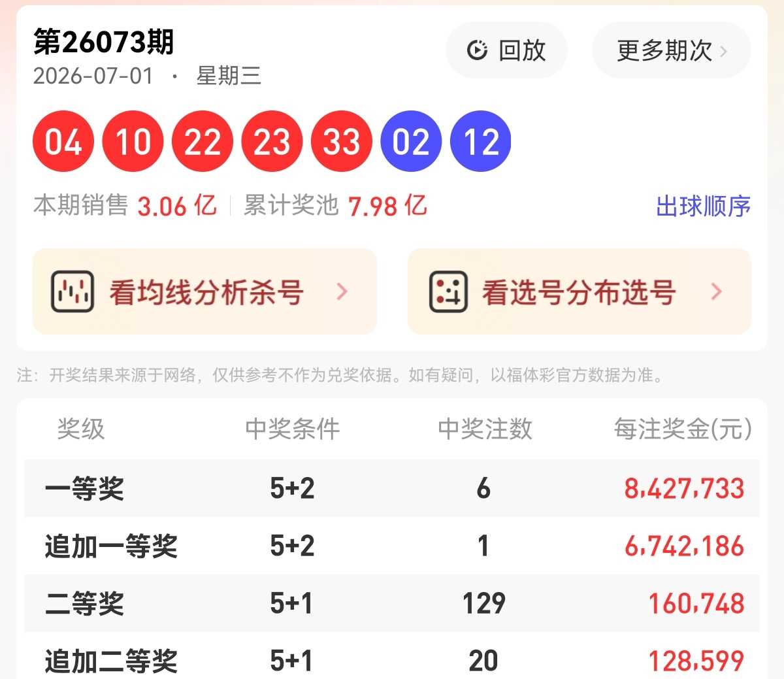Viewport: 784px width, 679px height.
Task: Tap the column header 中奖注数
Action: click(485, 429)
